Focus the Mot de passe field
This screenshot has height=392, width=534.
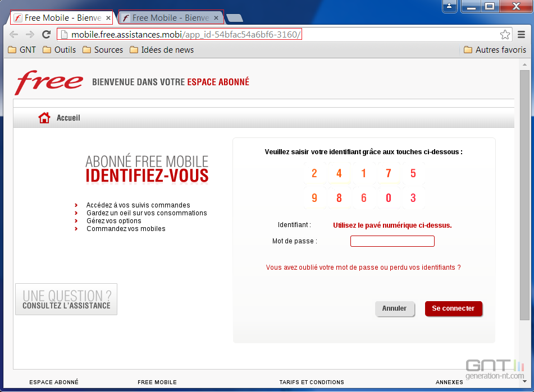(392, 241)
